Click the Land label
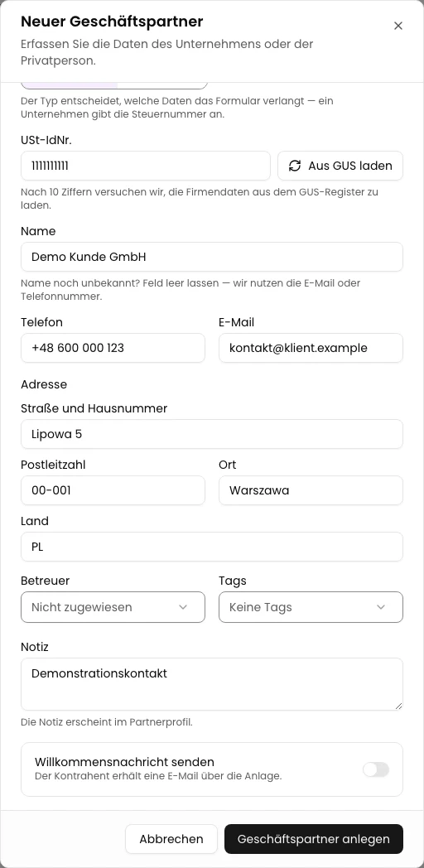Screen dimensions: 424x868 pyautogui.click(x=35, y=522)
